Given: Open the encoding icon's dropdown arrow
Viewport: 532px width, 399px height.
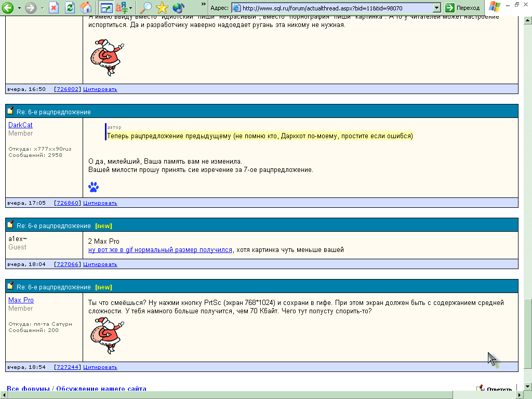Looking at the screenshot, I should click(131, 8).
